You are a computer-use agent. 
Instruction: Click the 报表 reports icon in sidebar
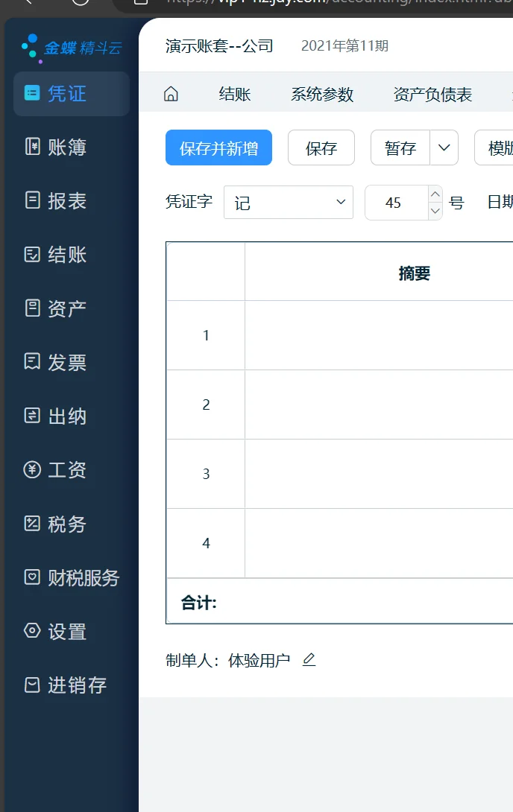click(32, 200)
